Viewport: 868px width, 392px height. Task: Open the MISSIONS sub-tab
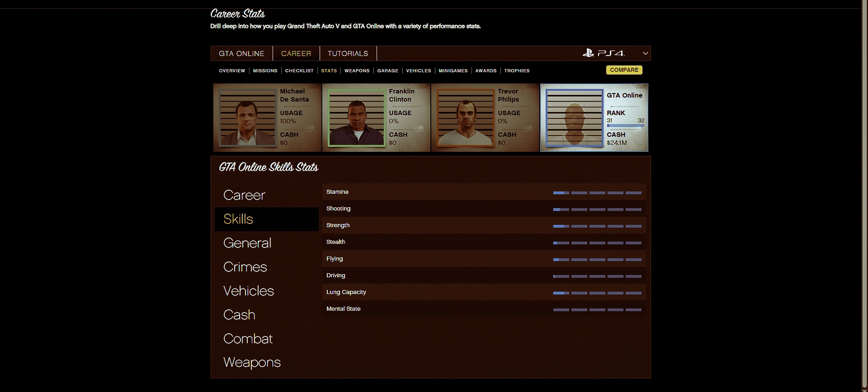pos(265,71)
